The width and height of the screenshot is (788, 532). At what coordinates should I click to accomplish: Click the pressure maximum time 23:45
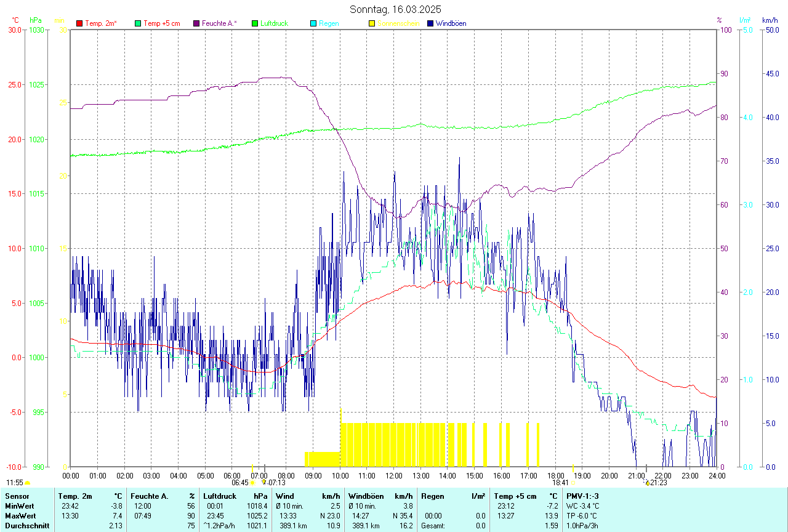tap(215, 516)
